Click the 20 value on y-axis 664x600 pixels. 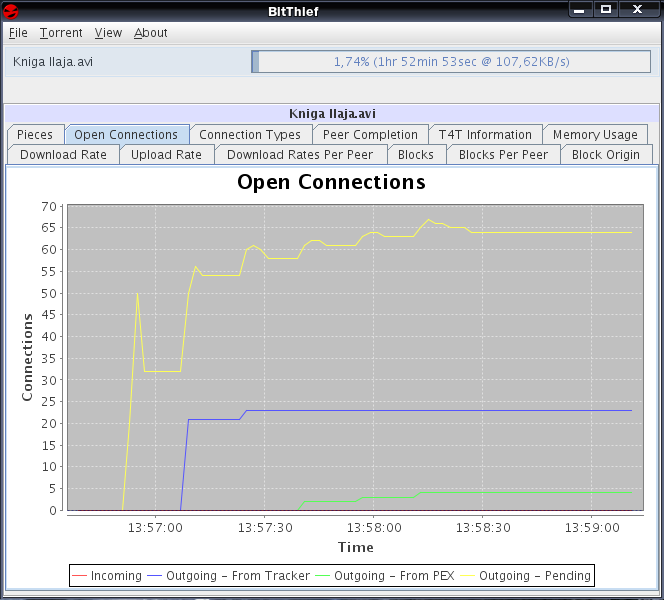(x=49, y=424)
